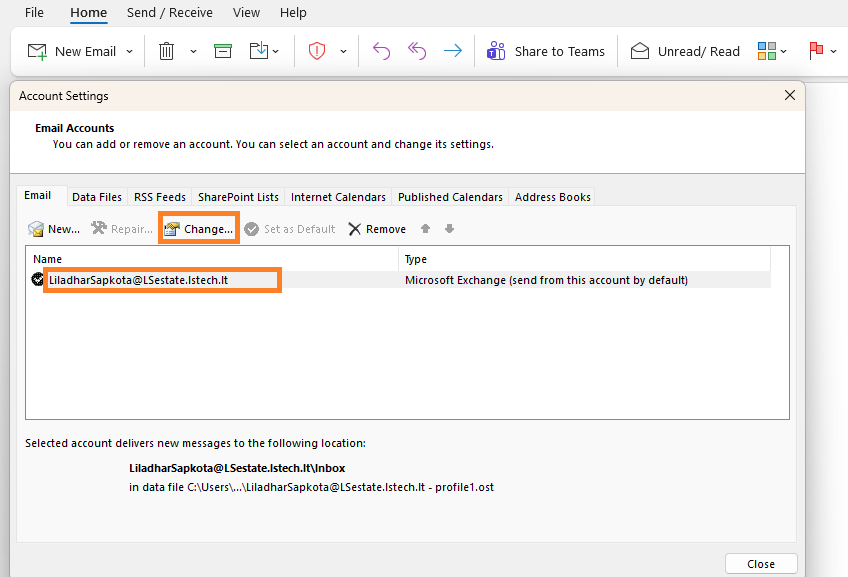The image size is (848, 577).
Task: Click the Change... button
Action: click(199, 229)
